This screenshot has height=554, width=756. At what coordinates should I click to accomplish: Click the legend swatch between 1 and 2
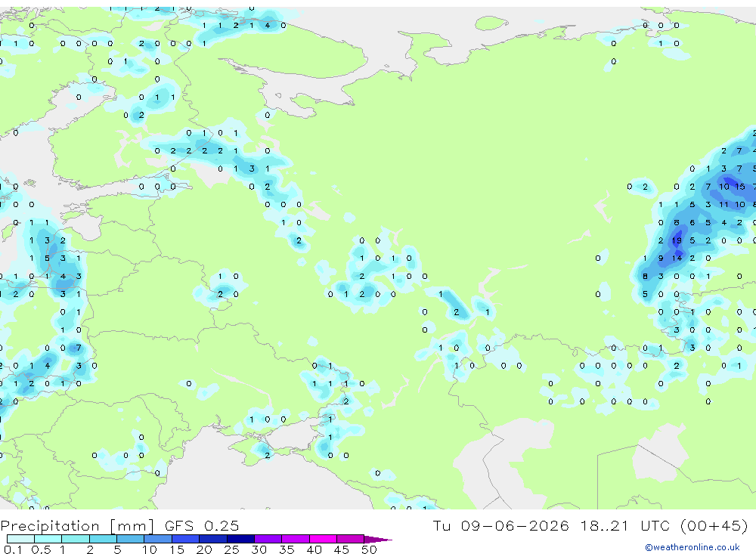[x=75, y=539]
